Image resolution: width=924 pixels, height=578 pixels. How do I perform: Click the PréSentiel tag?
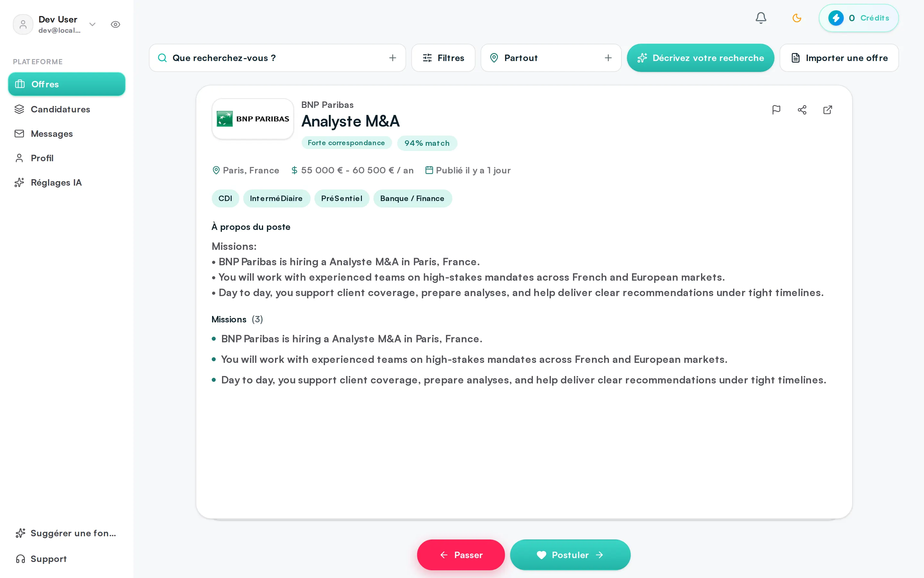click(342, 198)
